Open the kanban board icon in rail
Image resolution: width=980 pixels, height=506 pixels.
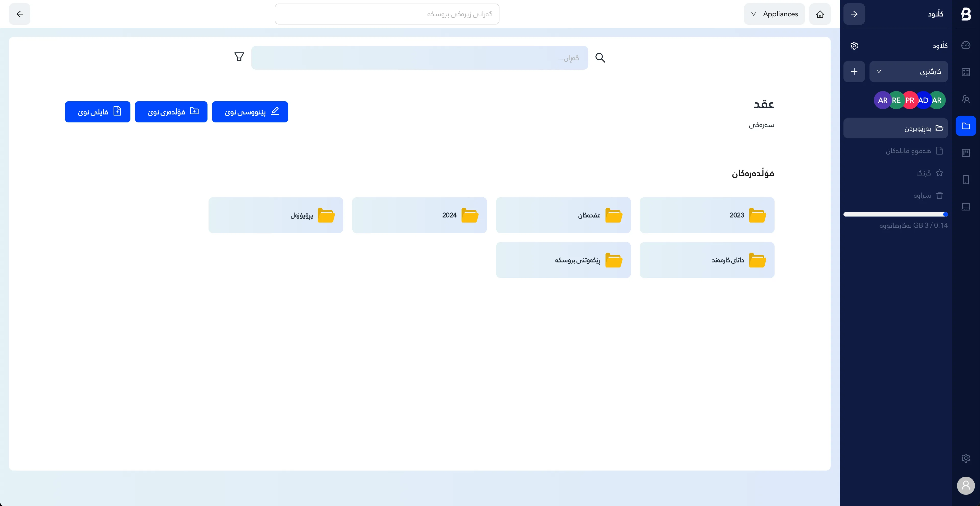965,153
